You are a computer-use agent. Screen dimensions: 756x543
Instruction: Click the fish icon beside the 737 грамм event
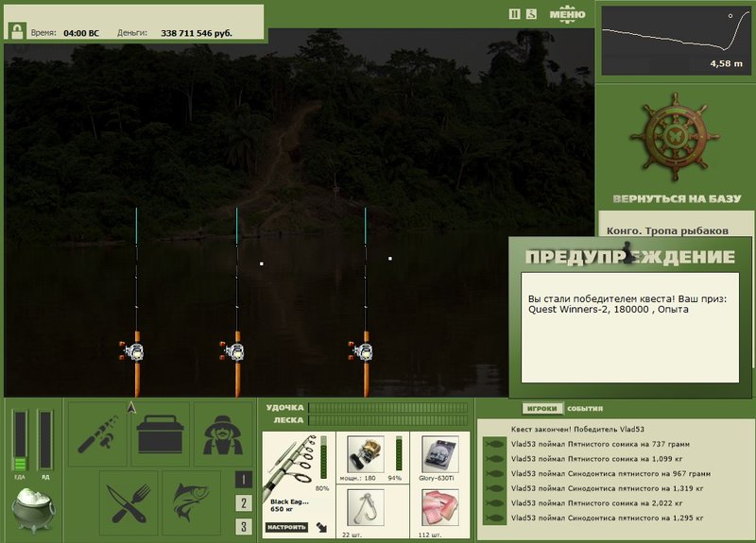click(494, 444)
